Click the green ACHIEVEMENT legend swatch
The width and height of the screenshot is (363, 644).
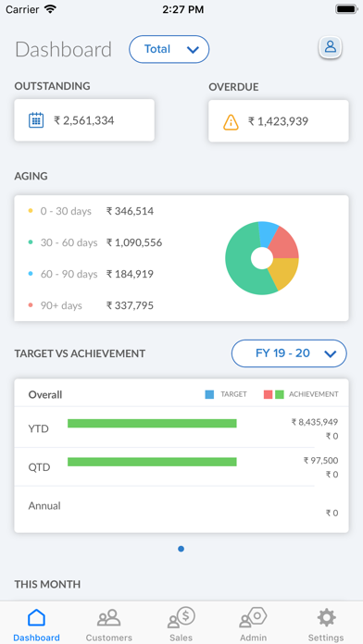[x=280, y=395]
